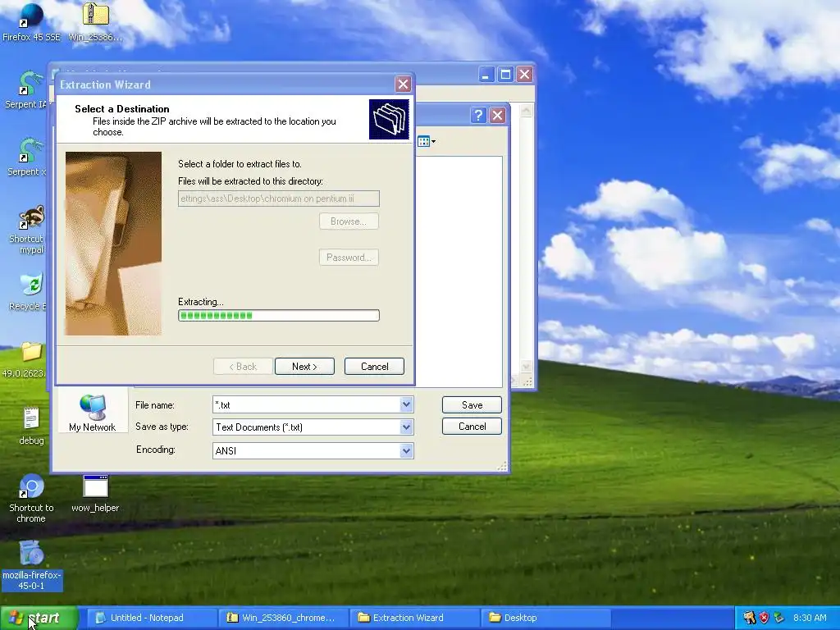
Task: Click the 8:30 AM system clock
Action: pyautogui.click(x=810, y=618)
